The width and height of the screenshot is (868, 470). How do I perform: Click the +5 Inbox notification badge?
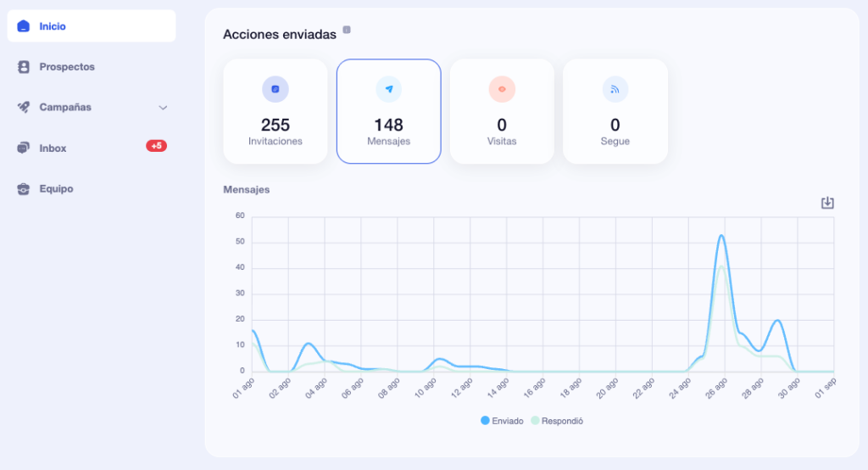pyautogui.click(x=156, y=146)
